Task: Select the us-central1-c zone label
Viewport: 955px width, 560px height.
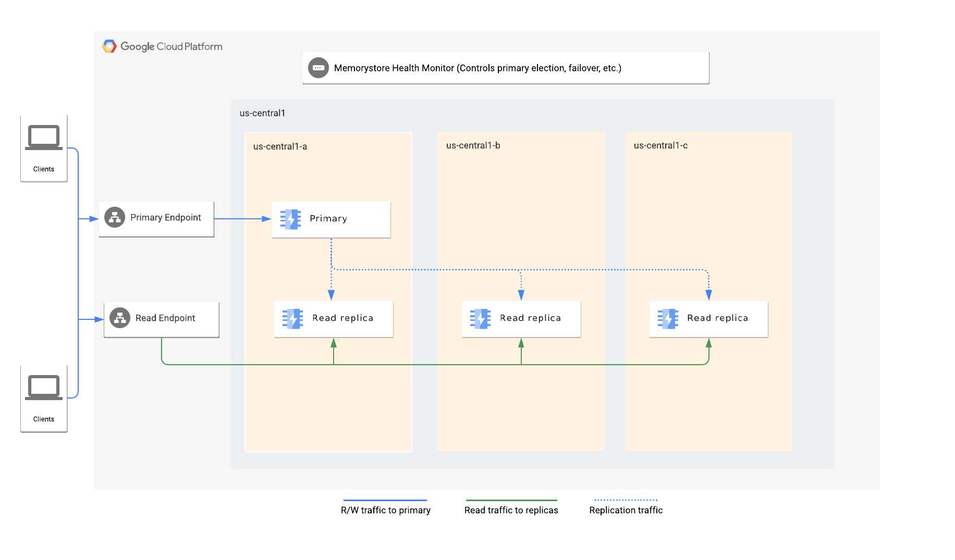Action: [660, 146]
